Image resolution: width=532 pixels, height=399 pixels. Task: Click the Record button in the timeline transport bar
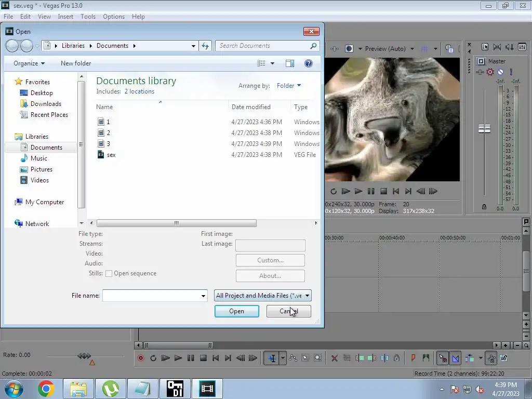(x=140, y=358)
